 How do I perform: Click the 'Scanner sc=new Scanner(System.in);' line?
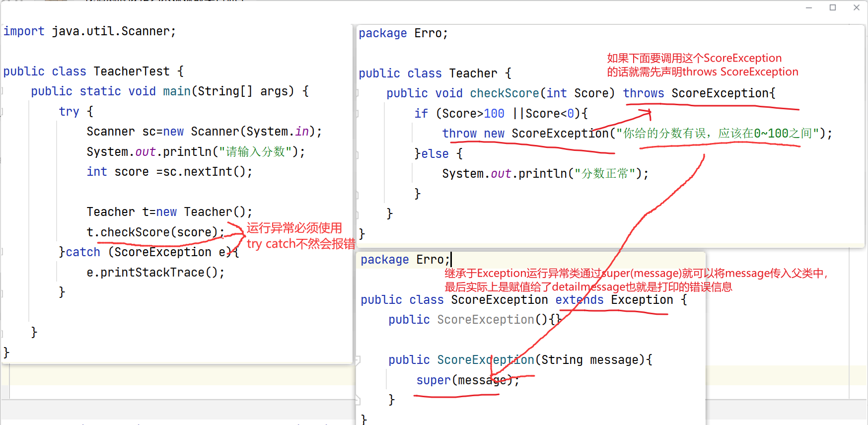coord(204,132)
